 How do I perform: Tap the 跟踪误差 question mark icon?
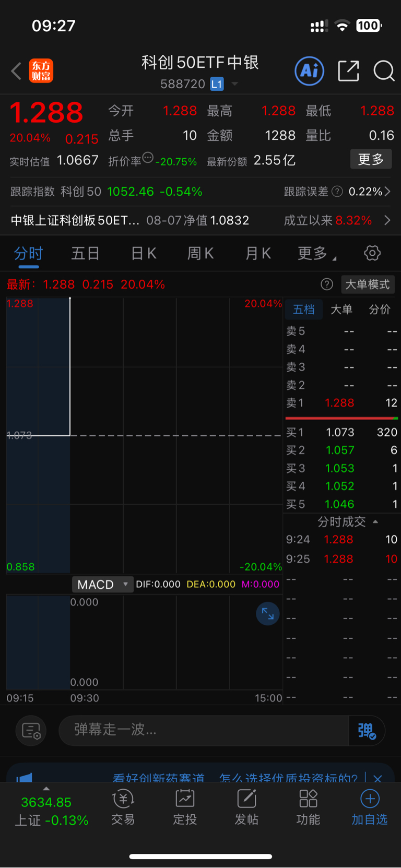[x=337, y=192]
